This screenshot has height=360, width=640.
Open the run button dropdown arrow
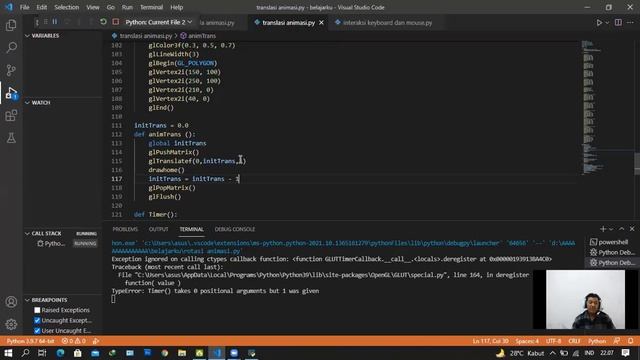point(607,23)
